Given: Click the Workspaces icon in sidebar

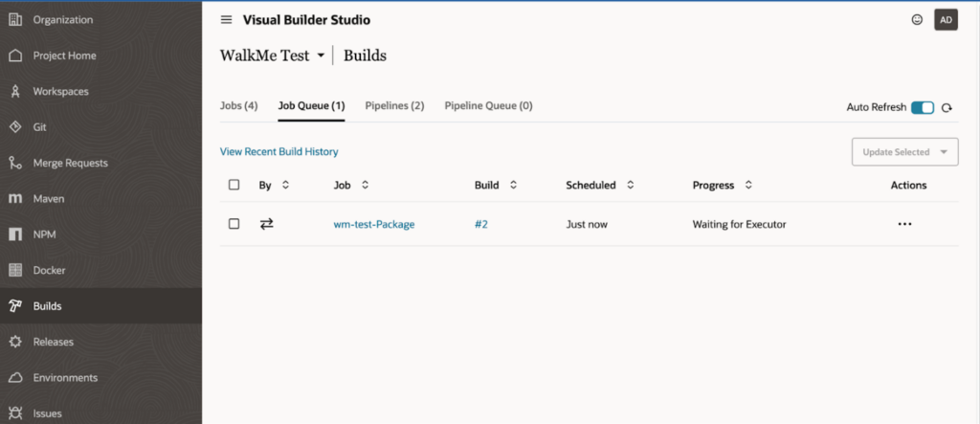Looking at the screenshot, I should 15,91.
